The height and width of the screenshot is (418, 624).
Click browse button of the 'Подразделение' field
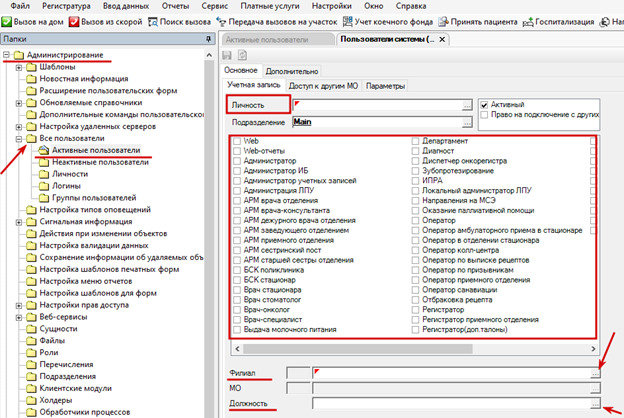tap(467, 122)
